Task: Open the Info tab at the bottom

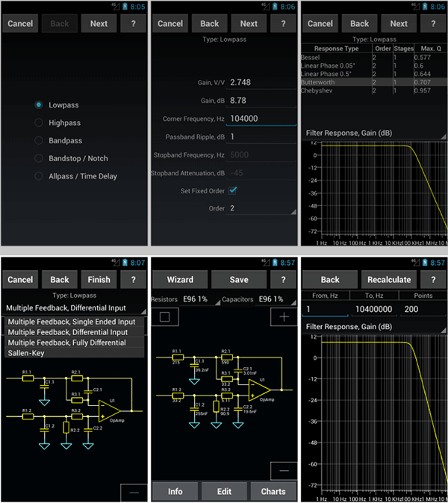Action: [x=175, y=492]
